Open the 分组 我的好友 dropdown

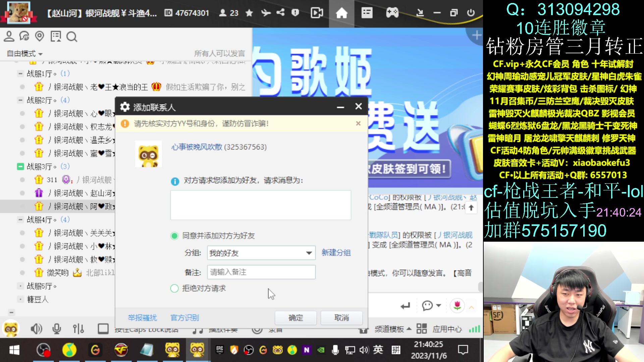point(261,253)
